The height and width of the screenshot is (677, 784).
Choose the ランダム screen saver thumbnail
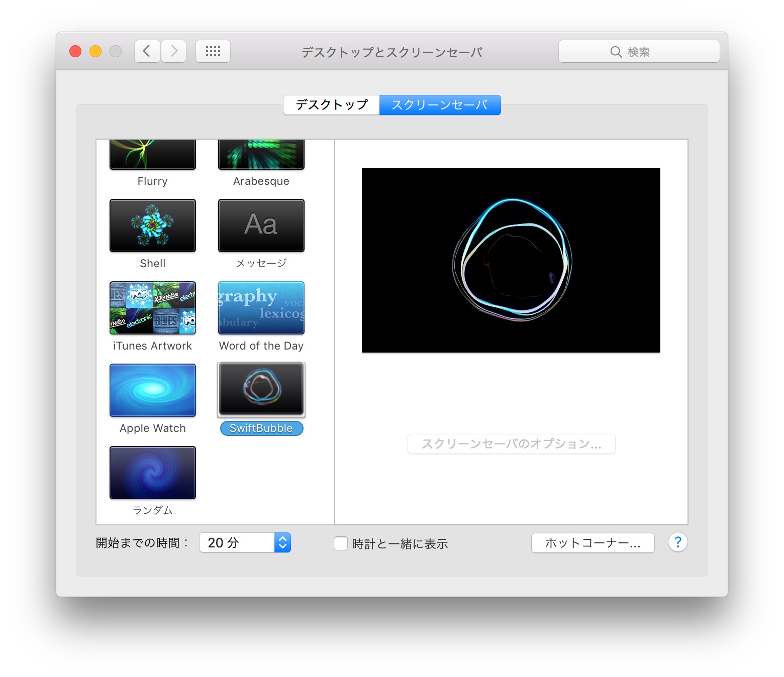tap(153, 473)
